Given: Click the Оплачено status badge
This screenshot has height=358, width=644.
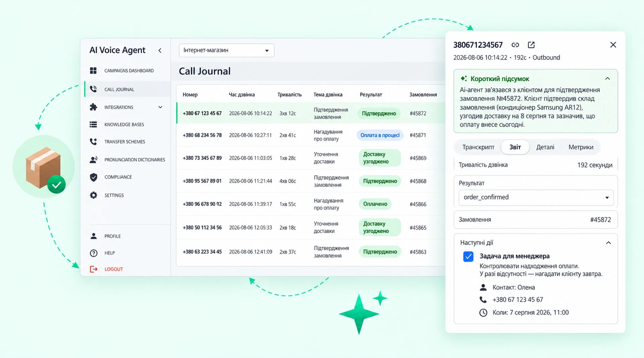Looking at the screenshot, I should (x=375, y=204).
